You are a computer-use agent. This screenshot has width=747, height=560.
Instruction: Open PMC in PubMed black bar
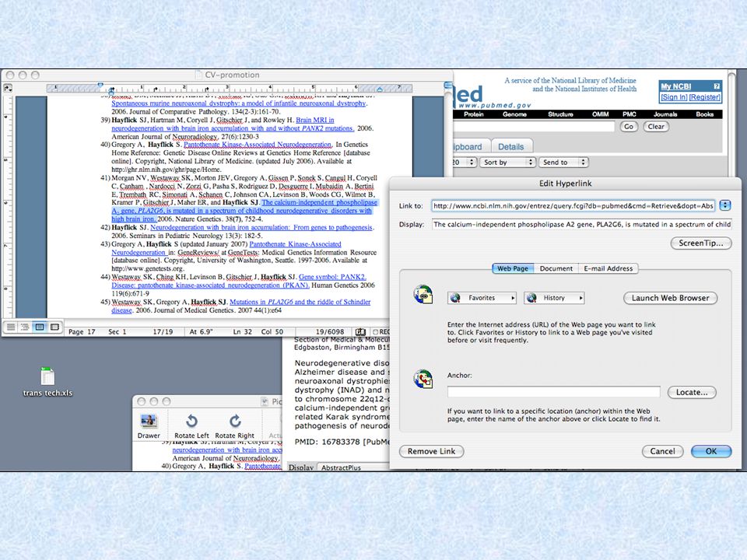pyautogui.click(x=630, y=114)
